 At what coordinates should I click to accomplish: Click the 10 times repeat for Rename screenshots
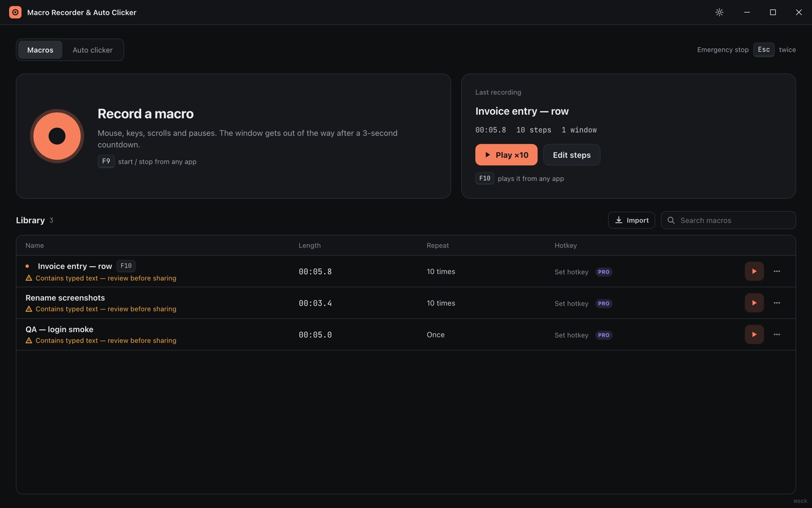[x=441, y=303]
